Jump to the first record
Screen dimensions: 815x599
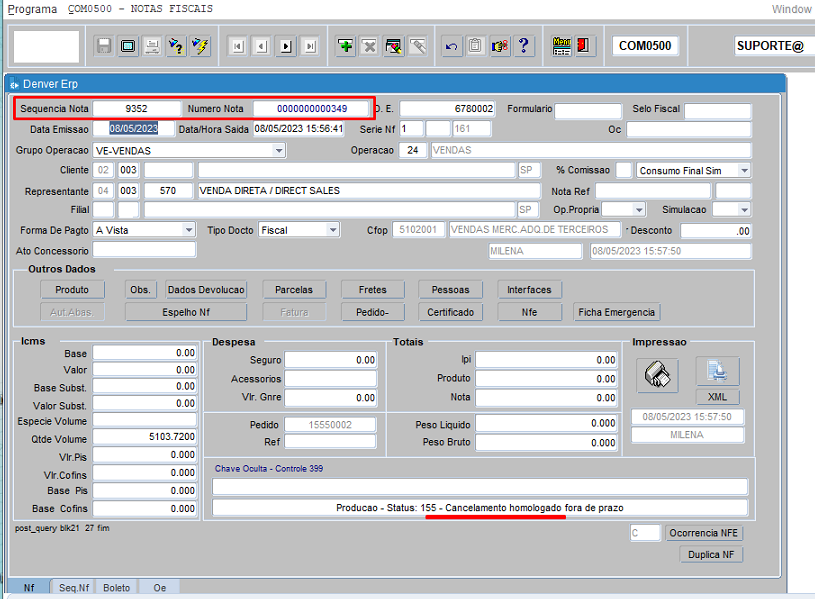236,46
